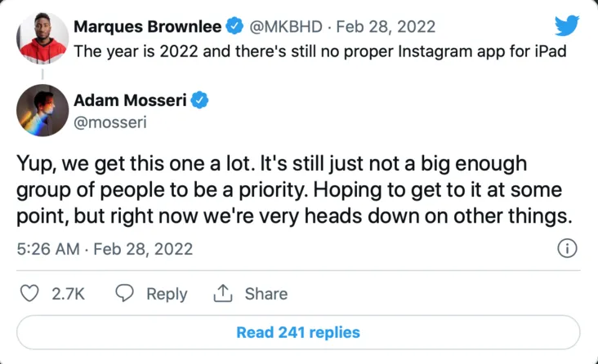Image resolution: width=598 pixels, height=364 pixels.
Task: Open the tweet info icon
Action: pyautogui.click(x=567, y=249)
